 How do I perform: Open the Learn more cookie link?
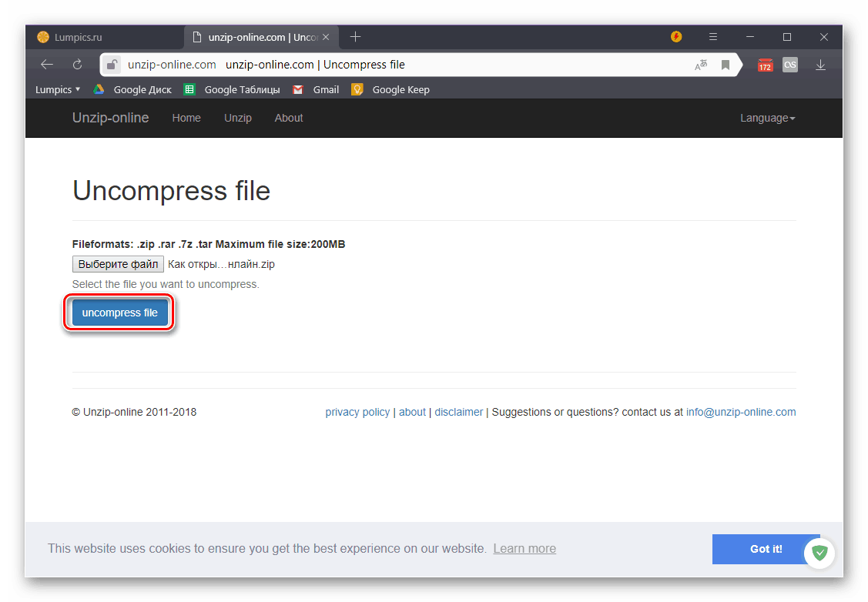tap(524, 548)
